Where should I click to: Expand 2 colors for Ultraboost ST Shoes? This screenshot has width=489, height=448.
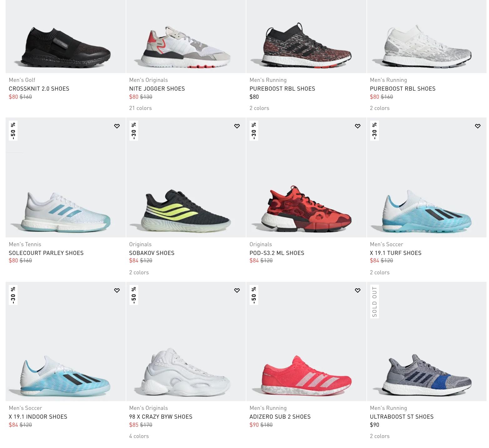click(380, 436)
